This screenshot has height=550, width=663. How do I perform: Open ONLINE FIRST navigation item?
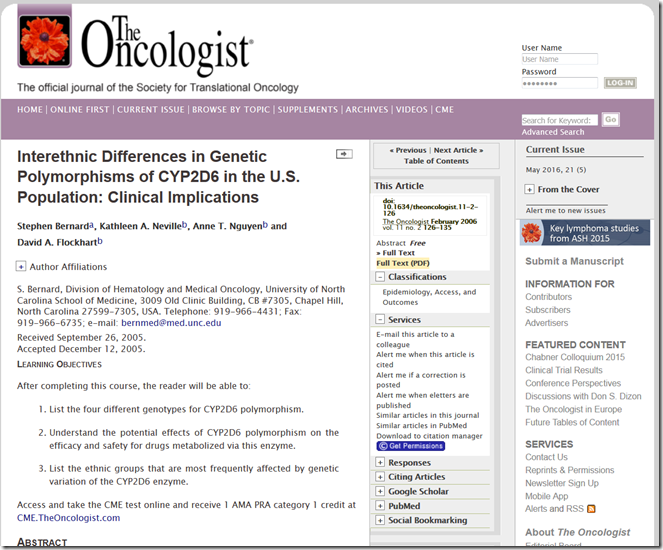[79, 110]
